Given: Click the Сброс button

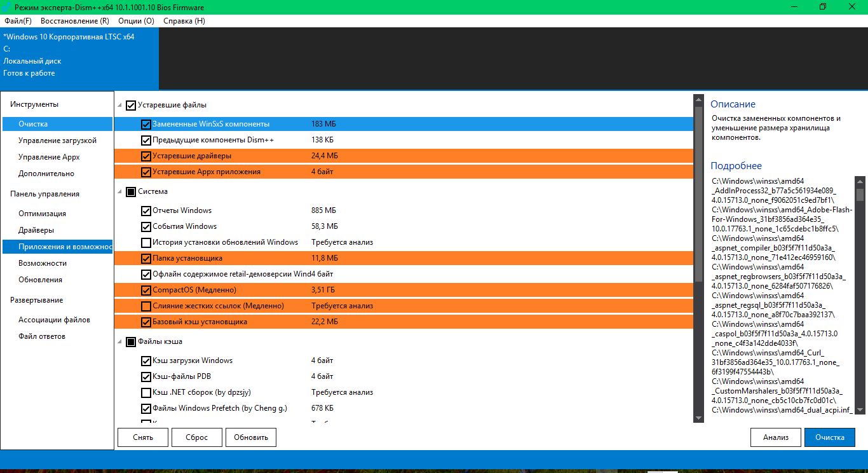Looking at the screenshot, I should 197,437.
